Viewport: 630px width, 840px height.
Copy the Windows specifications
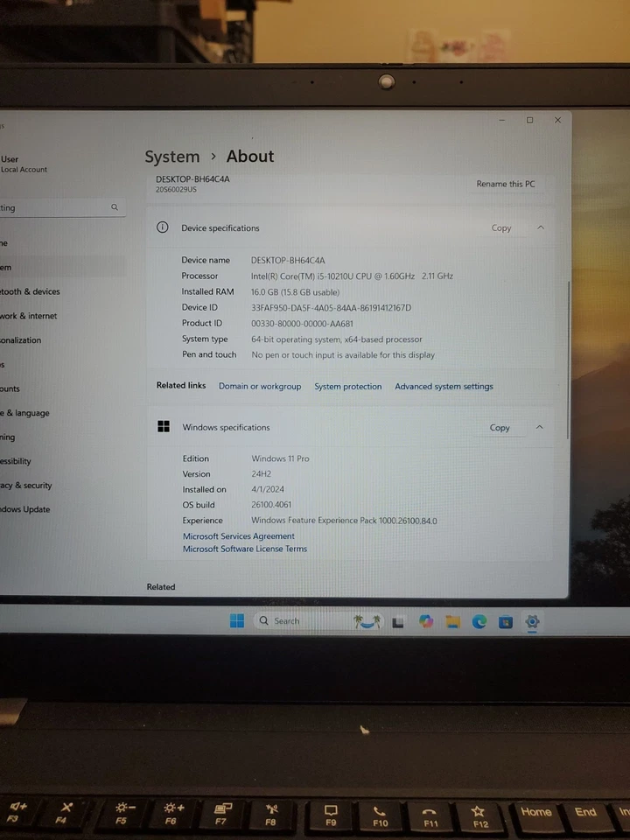[500, 428]
